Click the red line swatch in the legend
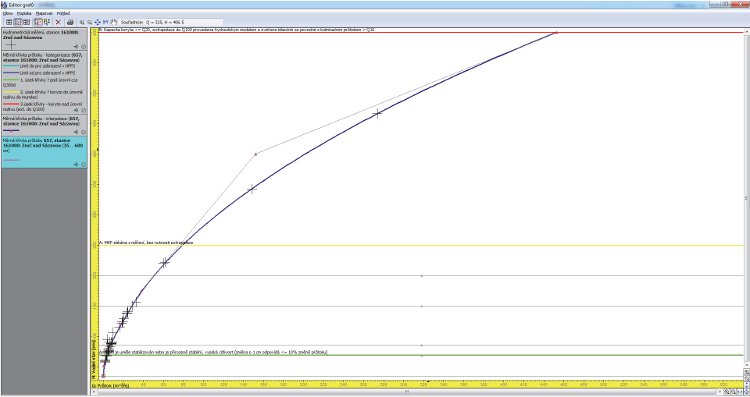 11,103
